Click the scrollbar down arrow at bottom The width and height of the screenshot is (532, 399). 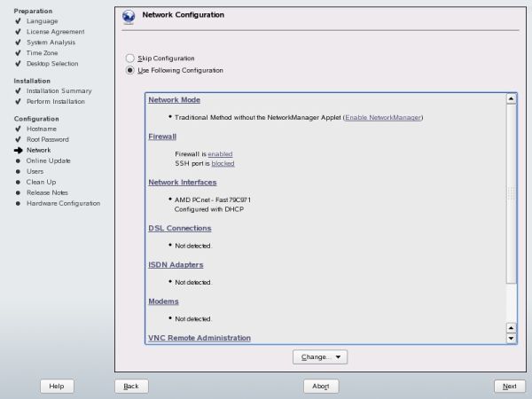click(x=512, y=339)
